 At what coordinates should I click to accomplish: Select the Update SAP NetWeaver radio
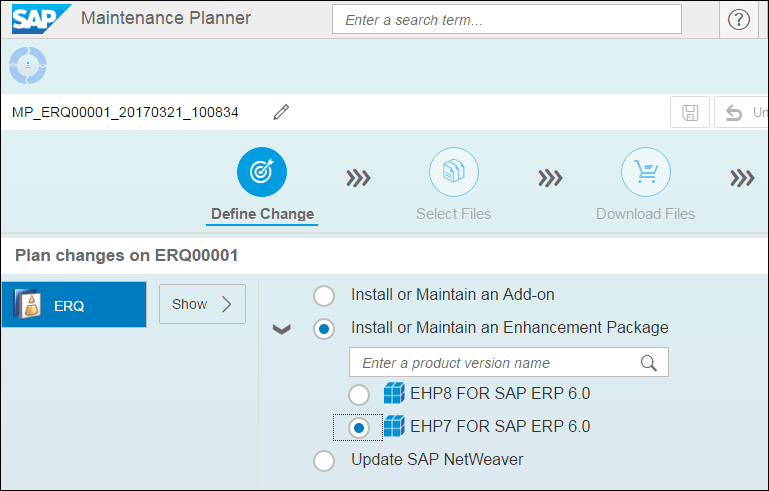tap(324, 461)
